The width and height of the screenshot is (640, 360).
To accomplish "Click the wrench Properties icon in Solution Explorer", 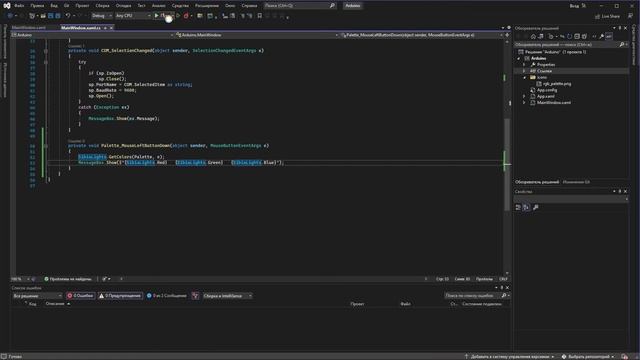I will (601, 36).
